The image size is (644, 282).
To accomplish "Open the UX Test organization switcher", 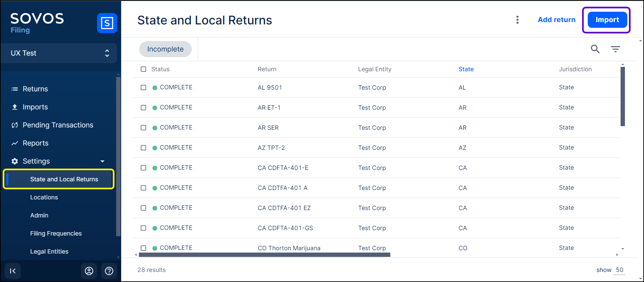I will click(59, 53).
